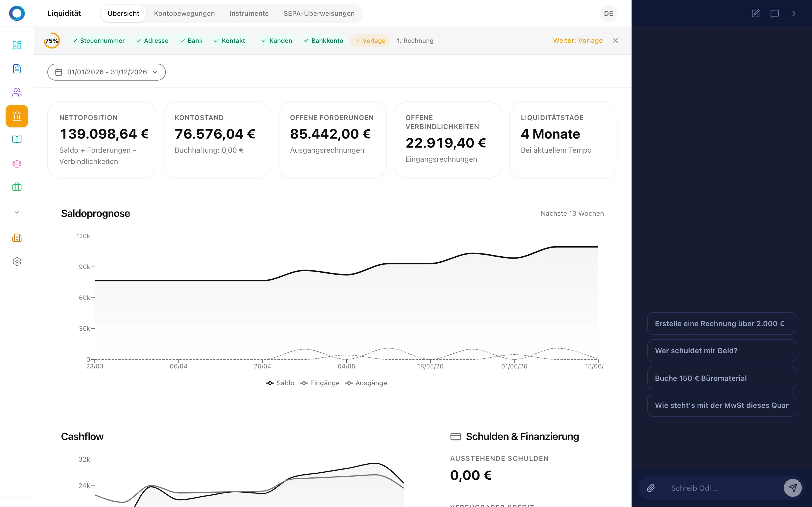Viewport: 812px width, 507px height.
Task: Open the date range dropdown 01/01/2026 - 31/12/2026
Action: click(106, 72)
